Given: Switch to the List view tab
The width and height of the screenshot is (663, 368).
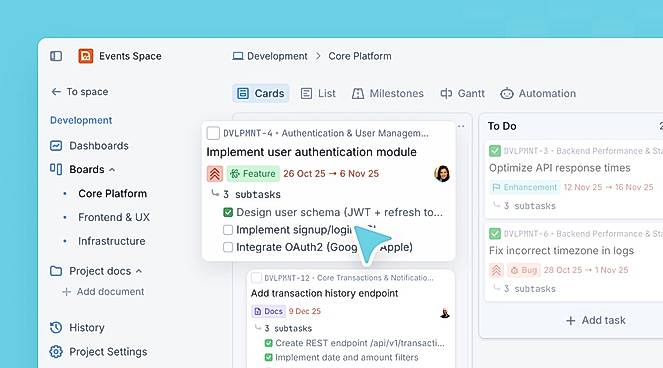Looking at the screenshot, I should click(x=318, y=93).
